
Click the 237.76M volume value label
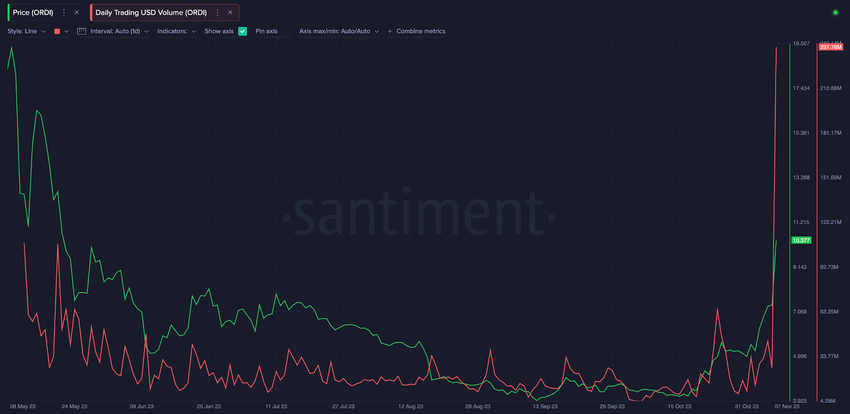click(831, 48)
